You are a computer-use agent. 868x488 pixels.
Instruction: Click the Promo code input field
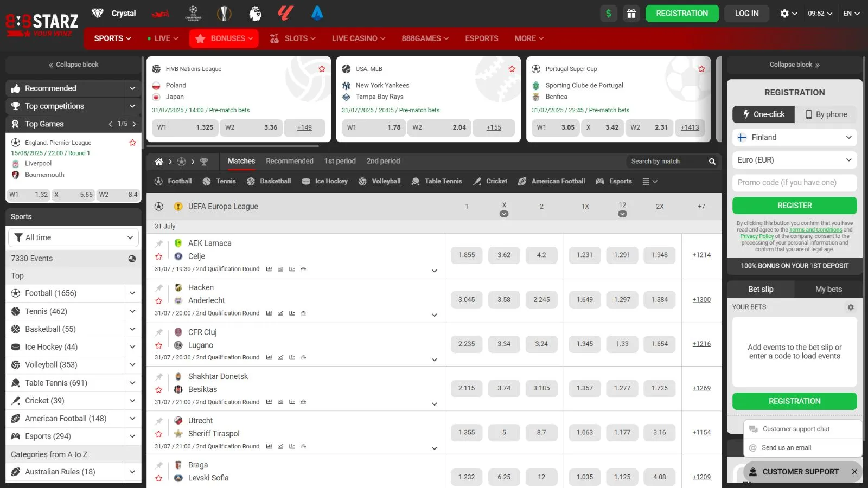794,183
